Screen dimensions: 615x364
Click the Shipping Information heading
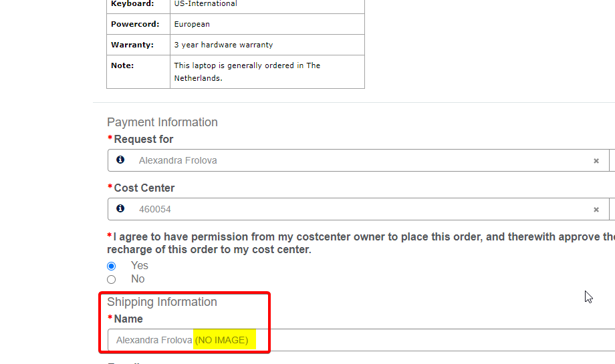162,302
